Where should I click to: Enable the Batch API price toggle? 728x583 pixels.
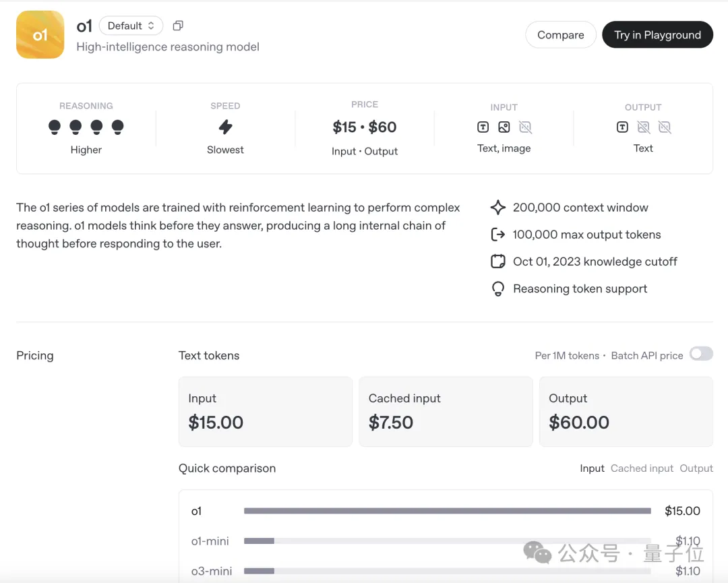click(701, 354)
